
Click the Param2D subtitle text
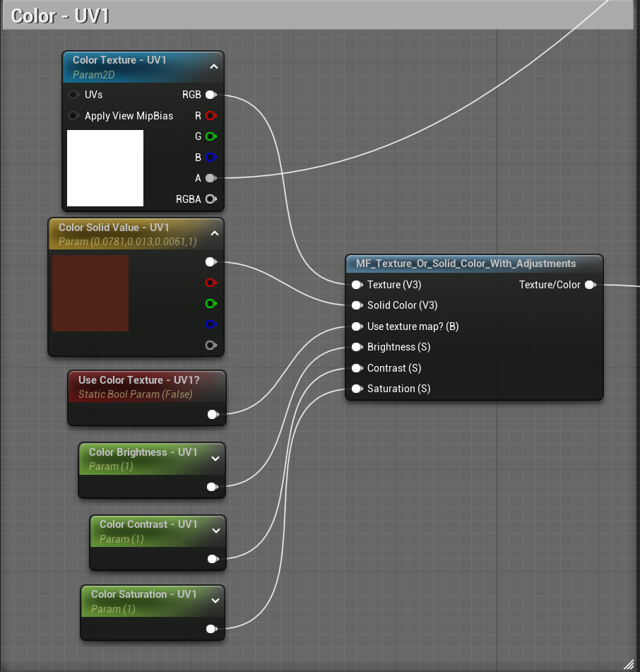pos(94,75)
